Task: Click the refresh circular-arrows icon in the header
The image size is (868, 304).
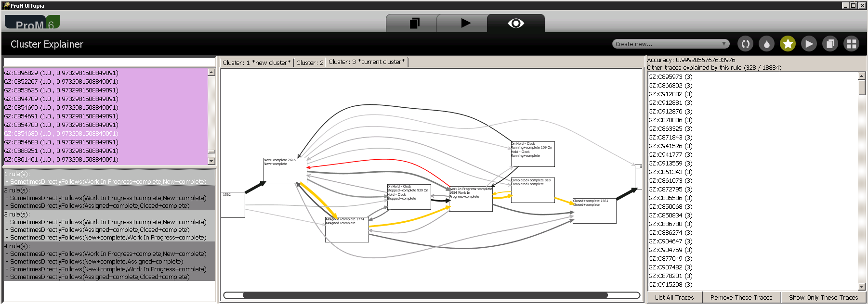Action: (x=746, y=44)
